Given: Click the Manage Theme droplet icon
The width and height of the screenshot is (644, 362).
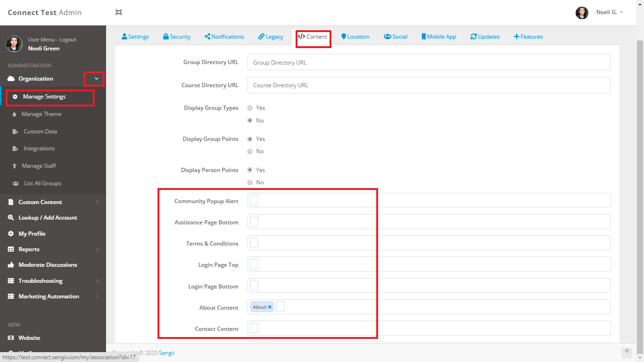Looking at the screenshot, I should coord(14,114).
